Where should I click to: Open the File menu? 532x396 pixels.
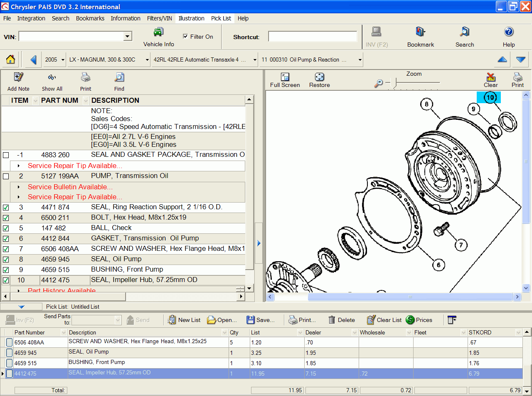(7, 18)
